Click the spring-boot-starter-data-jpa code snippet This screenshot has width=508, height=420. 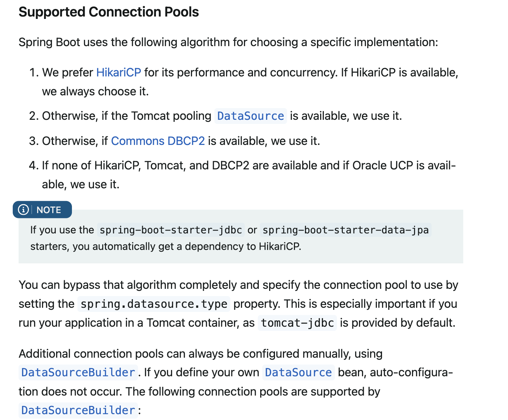[x=345, y=230]
